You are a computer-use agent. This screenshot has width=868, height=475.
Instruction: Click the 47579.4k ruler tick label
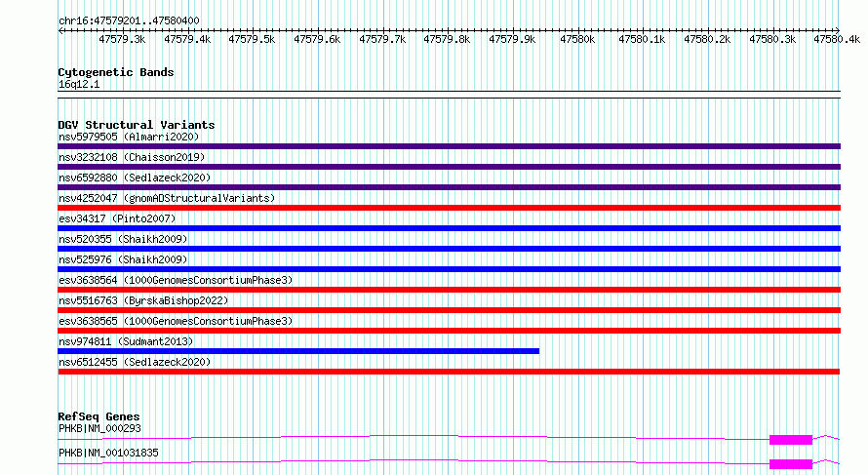[187, 39]
